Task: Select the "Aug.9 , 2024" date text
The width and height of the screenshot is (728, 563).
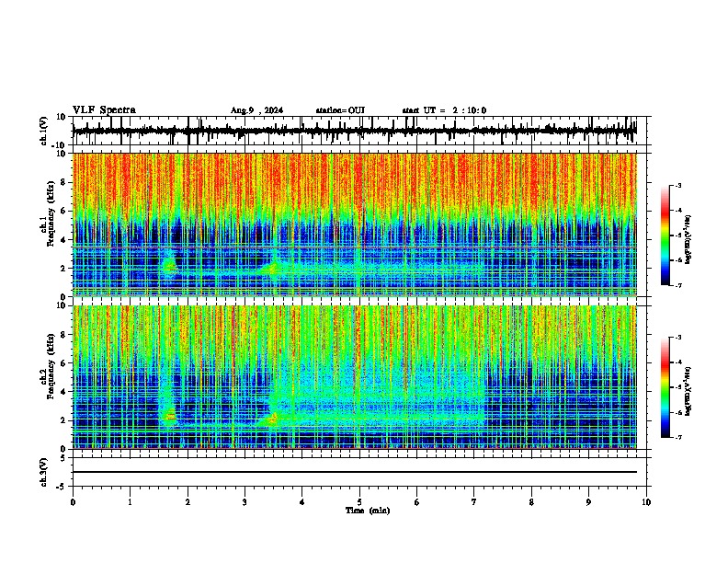Action: [256, 110]
